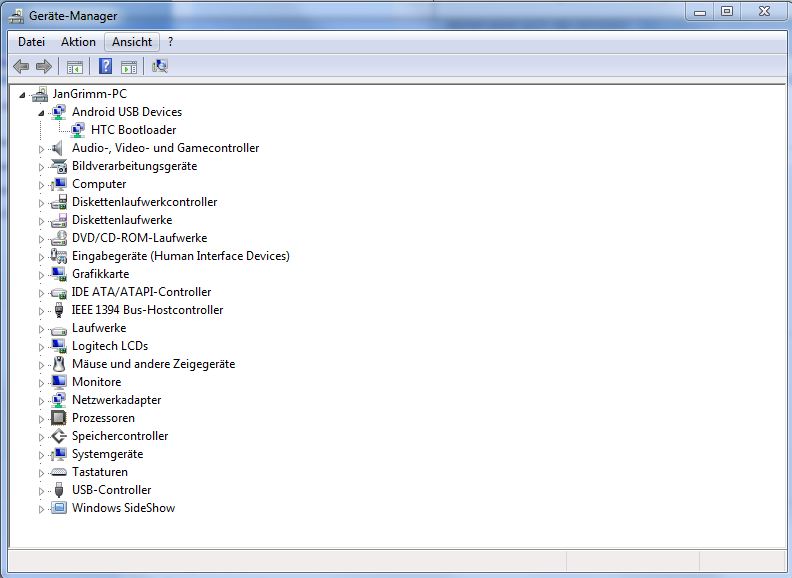Select the HTC Bootloader entry
This screenshot has width=792, height=578.
coord(133,130)
